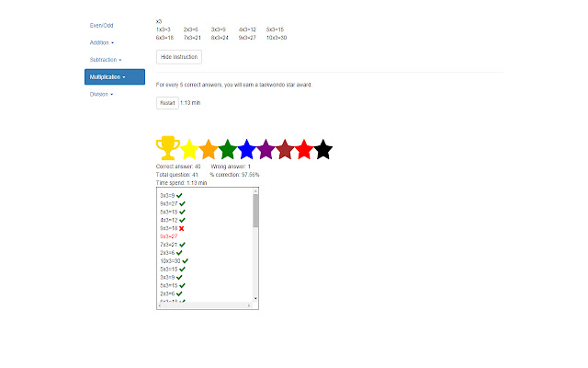Expand the Subtraction dropdown menu

[106, 60]
